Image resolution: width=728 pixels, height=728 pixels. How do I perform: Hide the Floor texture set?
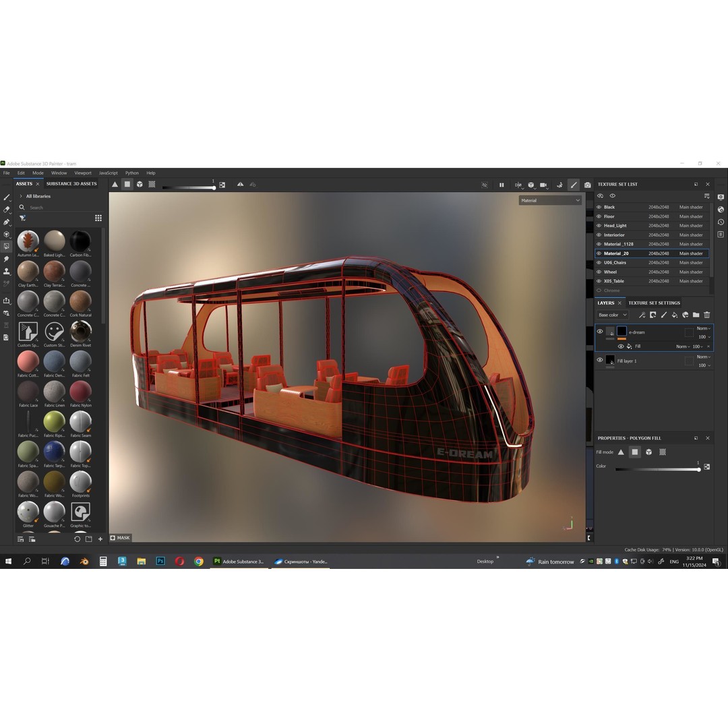[x=599, y=216]
